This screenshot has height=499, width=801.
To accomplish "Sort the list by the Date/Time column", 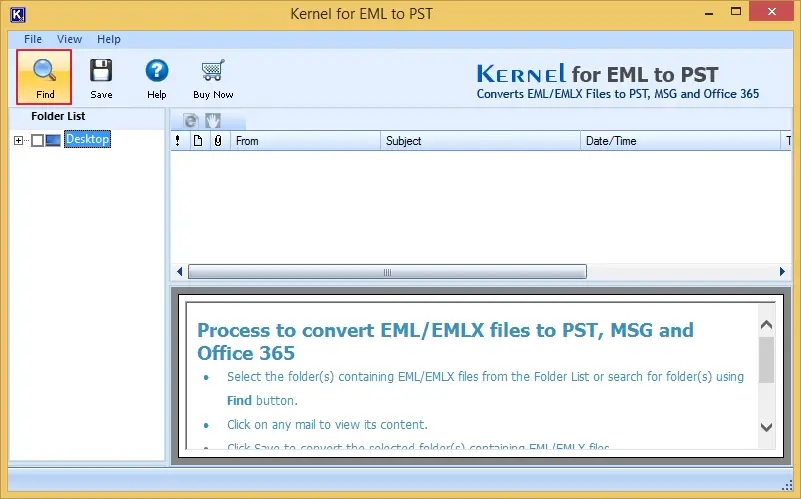I will pos(680,140).
